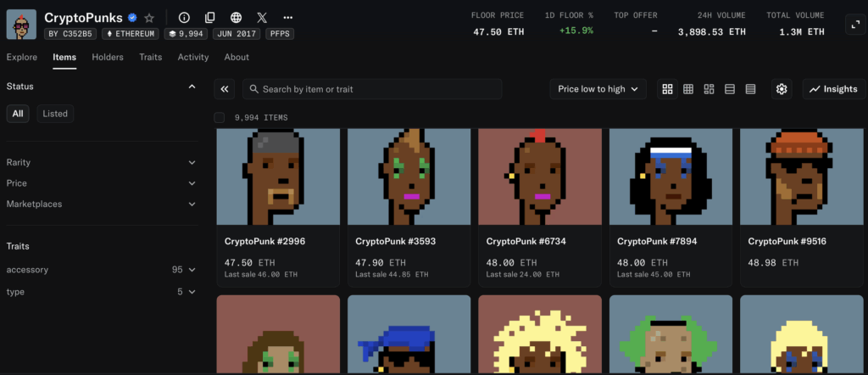The image size is (868, 375).
Task: Select the mosaic layout view icon
Action: (x=709, y=89)
